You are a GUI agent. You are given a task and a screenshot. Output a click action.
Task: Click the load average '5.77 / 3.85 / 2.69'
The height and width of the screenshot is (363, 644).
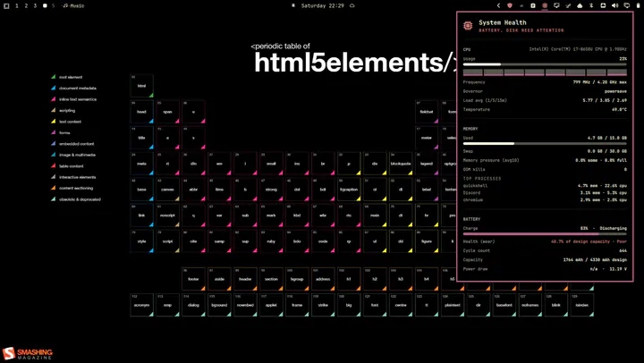click(605, 100)
